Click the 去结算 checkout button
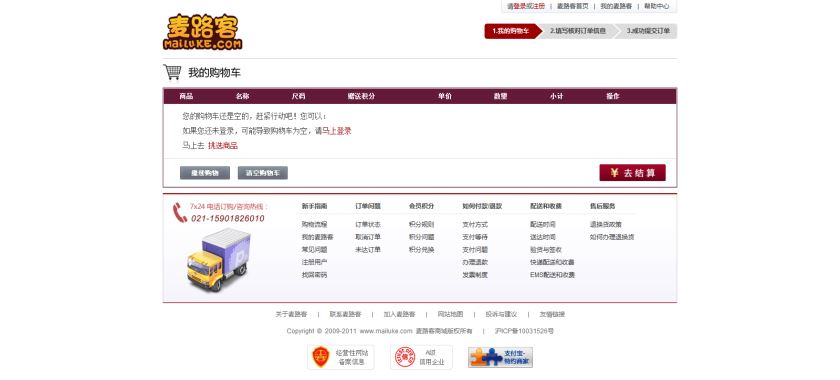Screen dimensions: 840x380 (632, 173)
